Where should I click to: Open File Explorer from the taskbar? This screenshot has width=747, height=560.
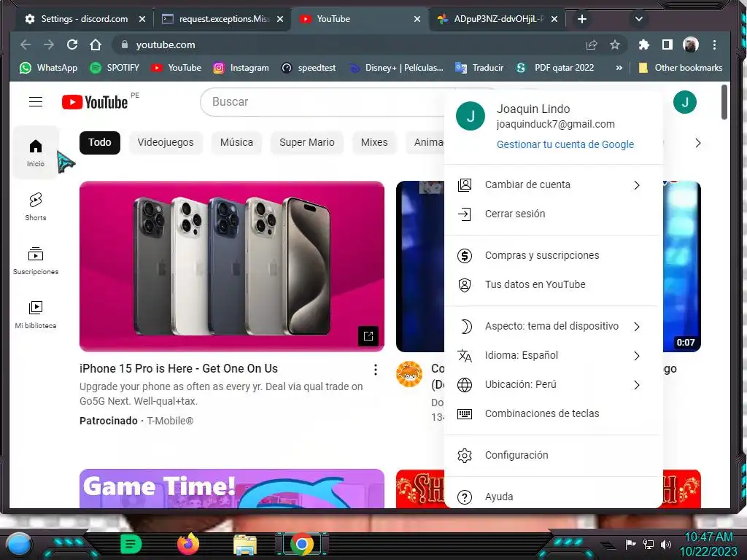pyautogui.click(x=245, y=544)
